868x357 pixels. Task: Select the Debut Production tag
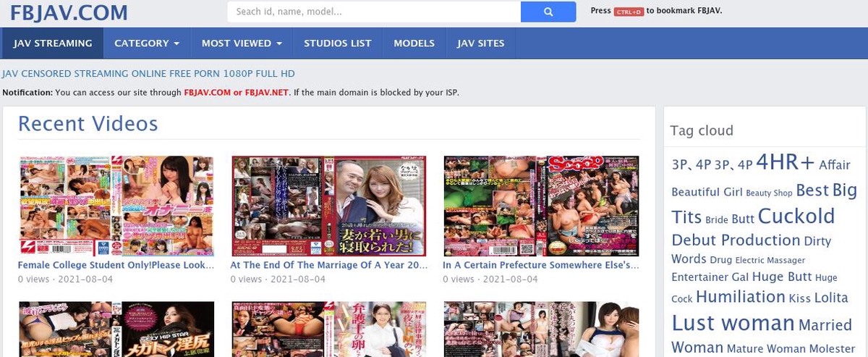736,240
